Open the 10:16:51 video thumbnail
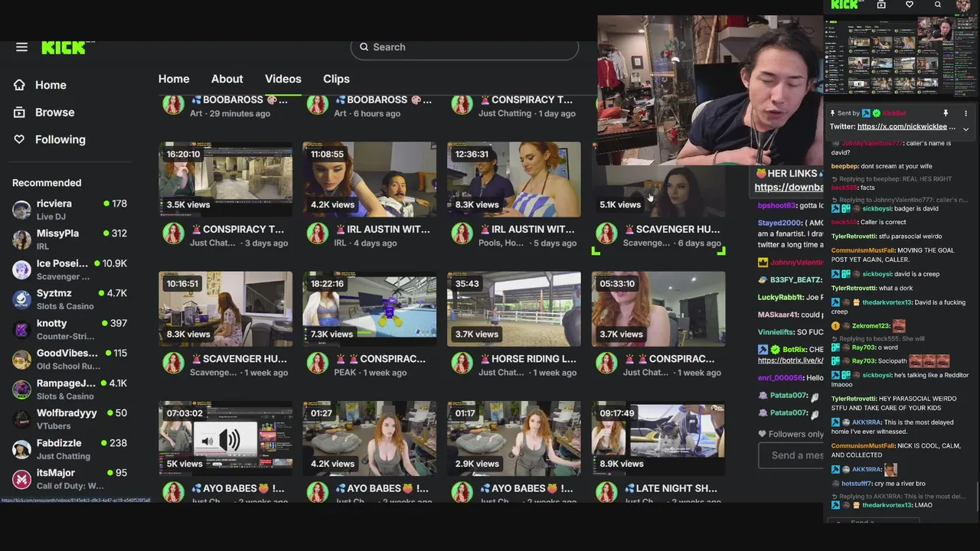 tap(225, 308)
